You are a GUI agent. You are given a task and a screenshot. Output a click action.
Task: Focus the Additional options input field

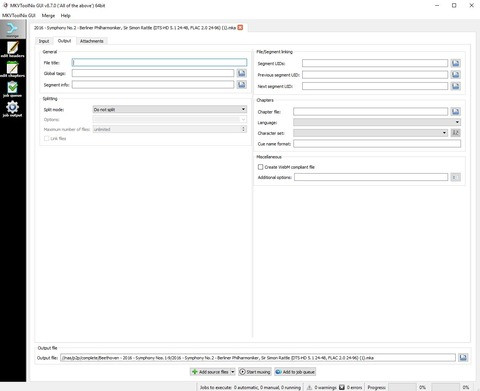click(371, 177)
